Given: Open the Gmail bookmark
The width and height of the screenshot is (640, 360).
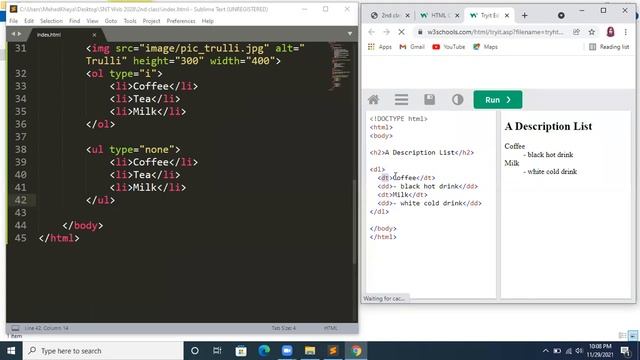Looking at the screenshot, I should click(x=412, y=47).
